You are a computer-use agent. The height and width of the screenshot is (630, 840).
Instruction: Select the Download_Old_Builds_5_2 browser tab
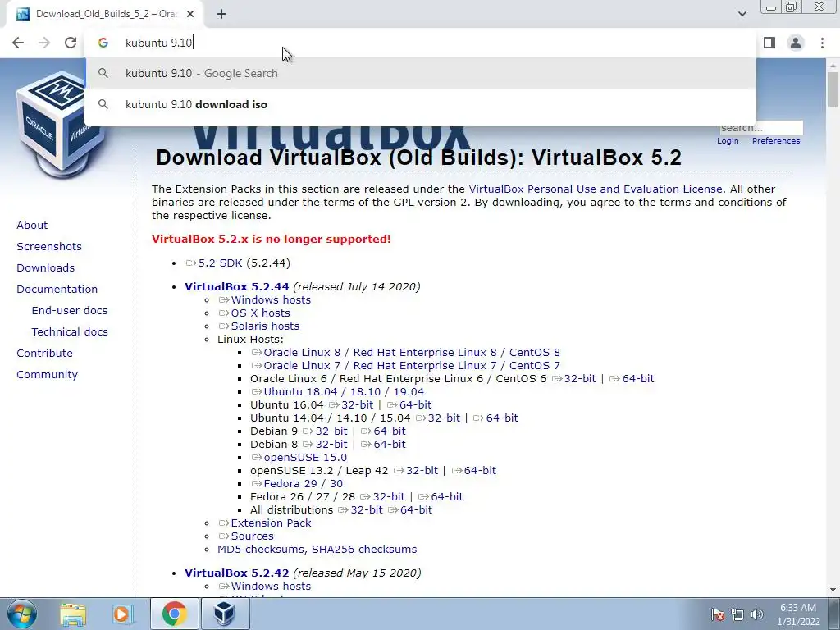pos(105,14)
